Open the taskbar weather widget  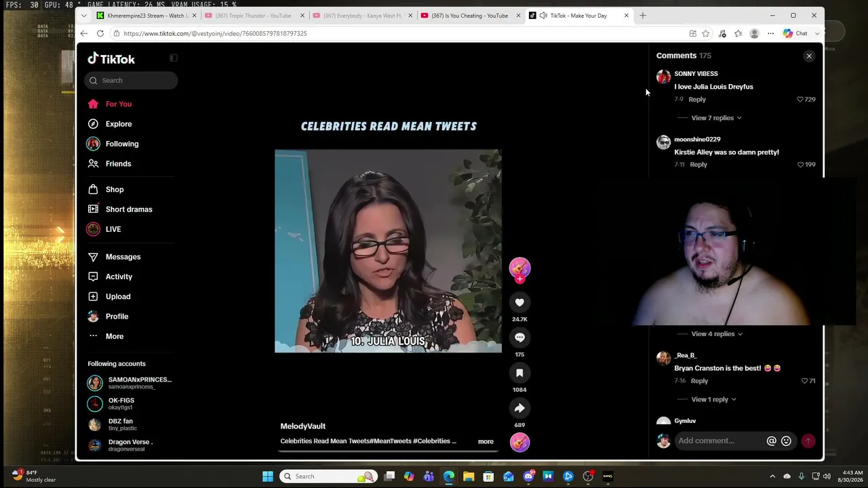coord(34,476)
